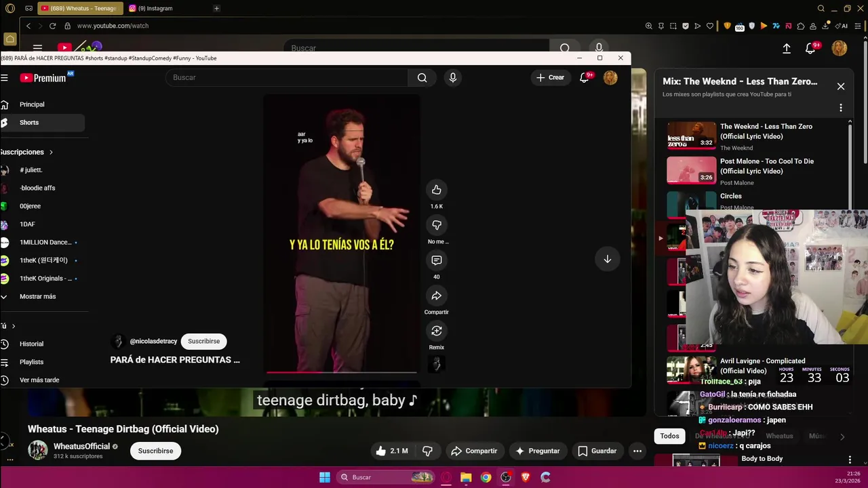Open popup window notifications bell
868x488 pixels.
585,77
